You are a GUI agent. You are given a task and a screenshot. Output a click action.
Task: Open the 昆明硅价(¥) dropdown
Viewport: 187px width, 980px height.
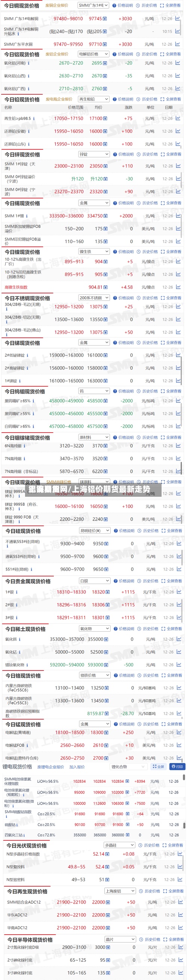point(95,530)
